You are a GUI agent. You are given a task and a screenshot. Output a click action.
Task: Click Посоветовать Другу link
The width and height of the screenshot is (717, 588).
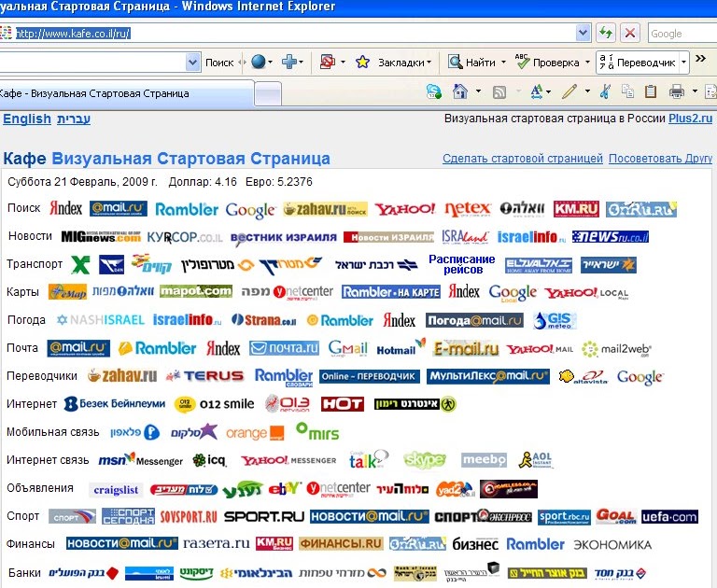661,159
